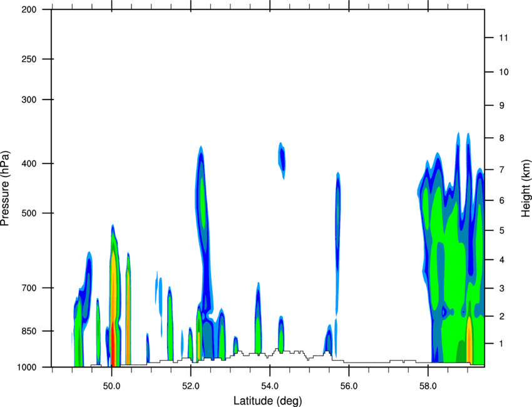
Task: Pick the 2 km height tick label
Action: 502,316
